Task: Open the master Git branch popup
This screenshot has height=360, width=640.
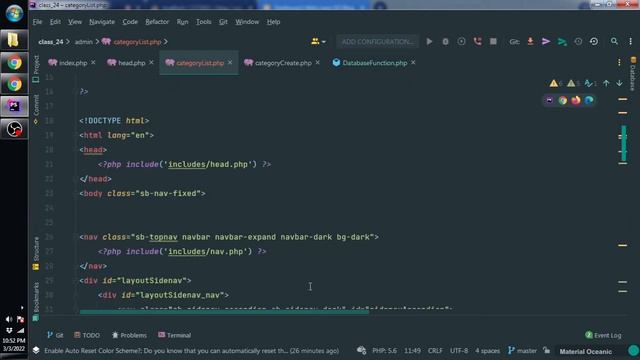Action: point(522,351)
